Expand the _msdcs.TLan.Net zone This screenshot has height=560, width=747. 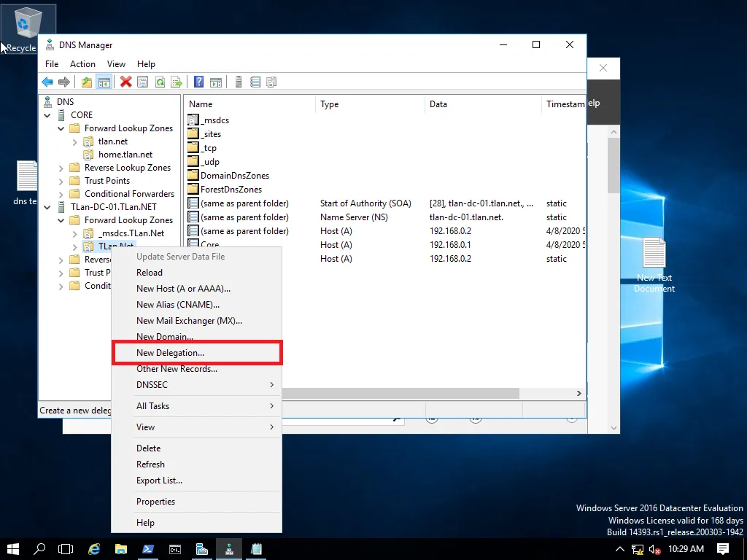pos(75,234)
